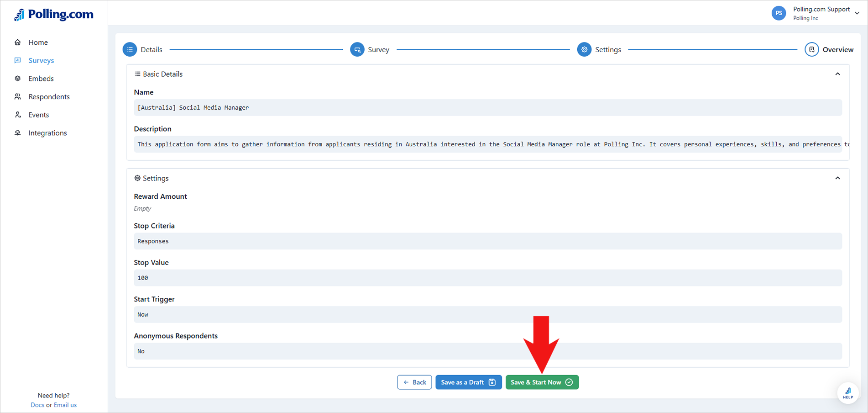This screenshot has width=868, height=413.
Task: Open the Docs link
Action: click(x=37, y=405)
